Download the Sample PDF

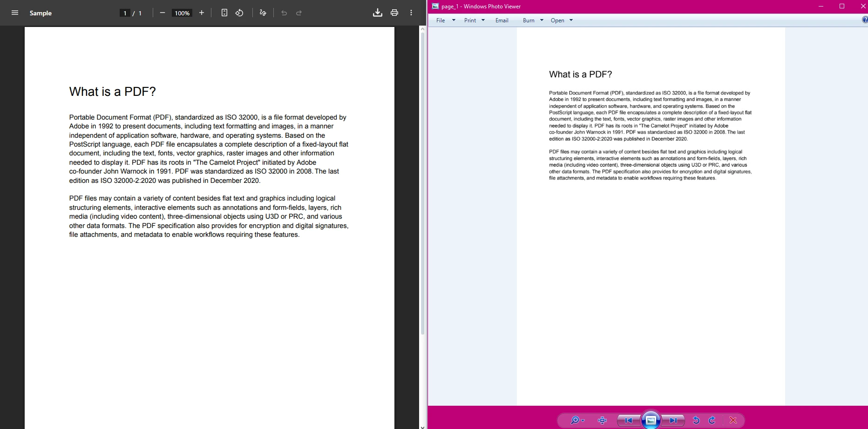pyautogui.click(x=378, y=13)
